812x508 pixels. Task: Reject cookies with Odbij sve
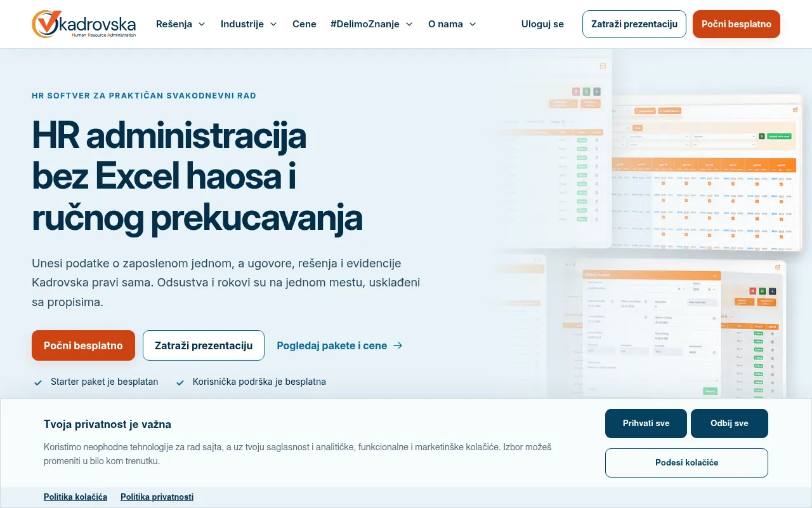tap(730, 424)
